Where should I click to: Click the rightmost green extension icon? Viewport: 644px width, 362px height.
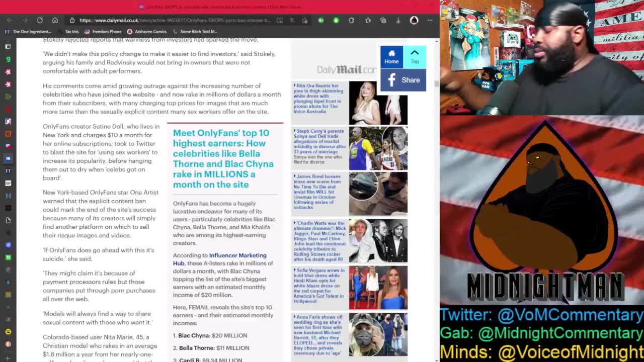pyautogui.click(x=336, y=20)
